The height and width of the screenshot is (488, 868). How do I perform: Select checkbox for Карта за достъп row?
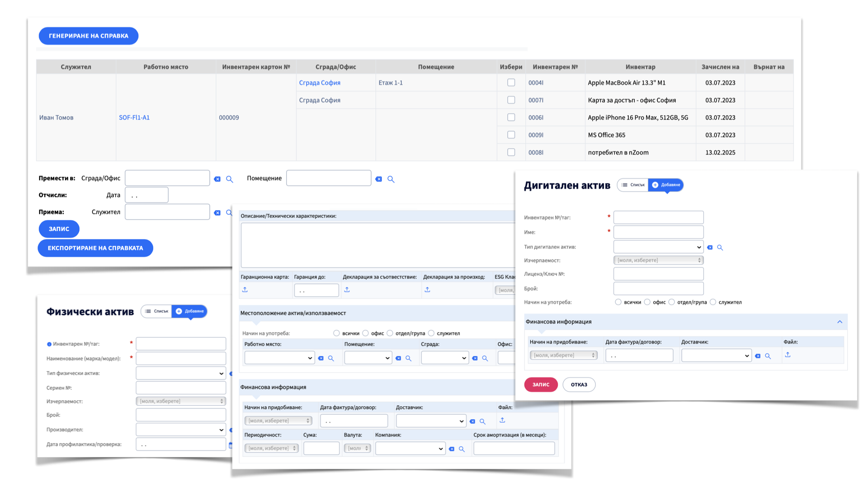(511, 100)
